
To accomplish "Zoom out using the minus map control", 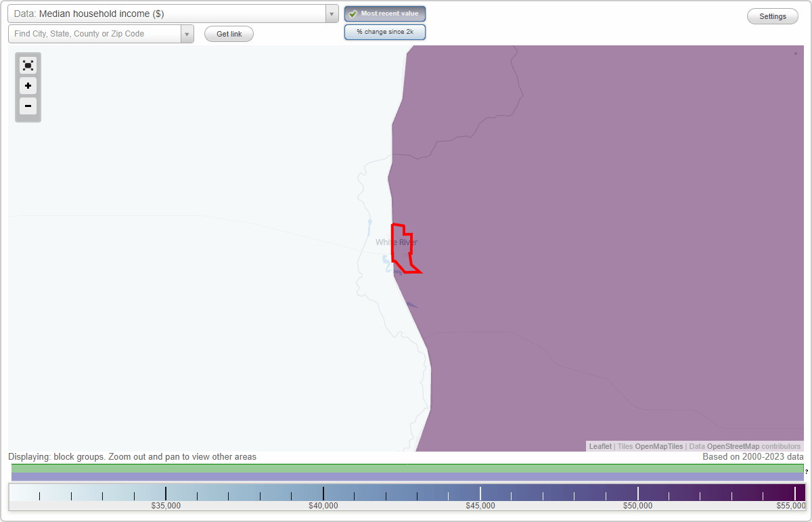I will 28,106.
